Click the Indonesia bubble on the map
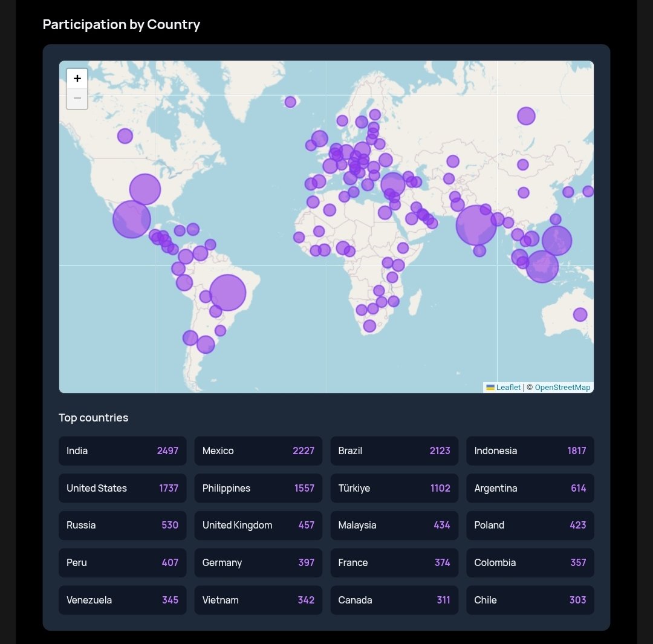The width and height of the screenshot is (653, 644). click(x=542, y=267)
